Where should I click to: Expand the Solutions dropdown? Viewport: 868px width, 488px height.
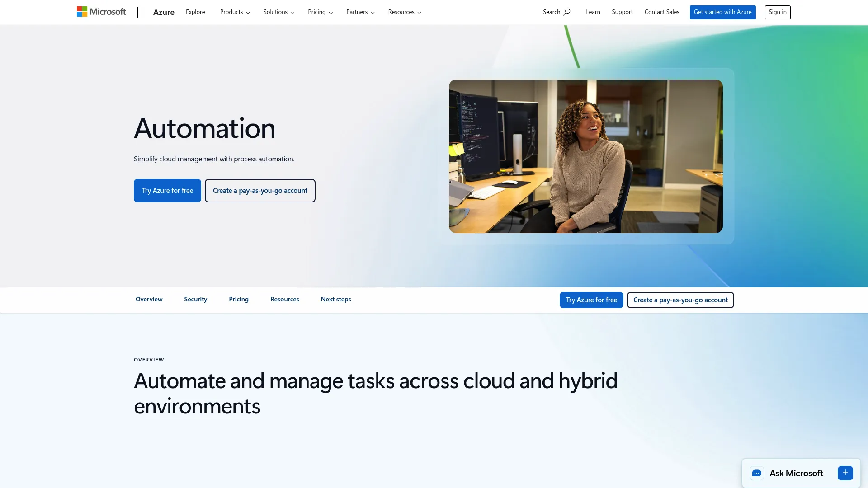(x=279, y=12)
